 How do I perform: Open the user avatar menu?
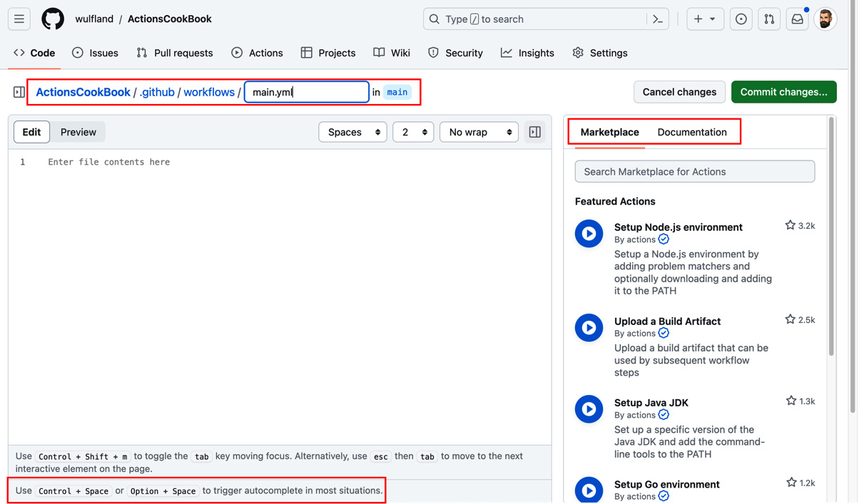[x=825, y=19]
